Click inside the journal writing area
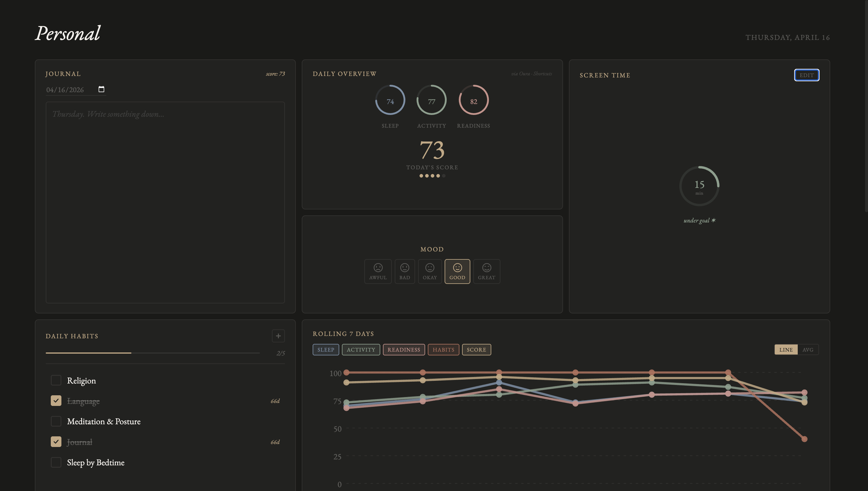868x491 pixels. (165, 202)
